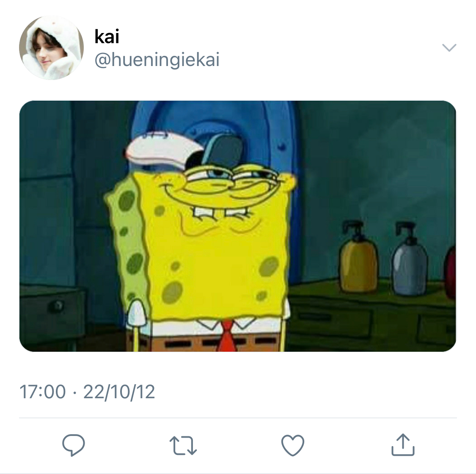The width and height of the screenshot is (476, 474).
Task: Click SpongeBob's white hat in the meme
Action: tap(163, 152)
